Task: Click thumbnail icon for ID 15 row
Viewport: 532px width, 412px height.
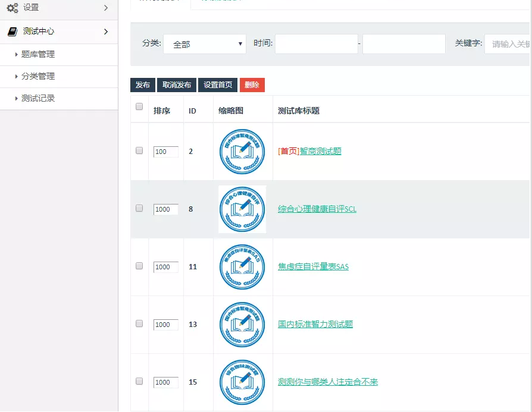Action: pos(242,382)
